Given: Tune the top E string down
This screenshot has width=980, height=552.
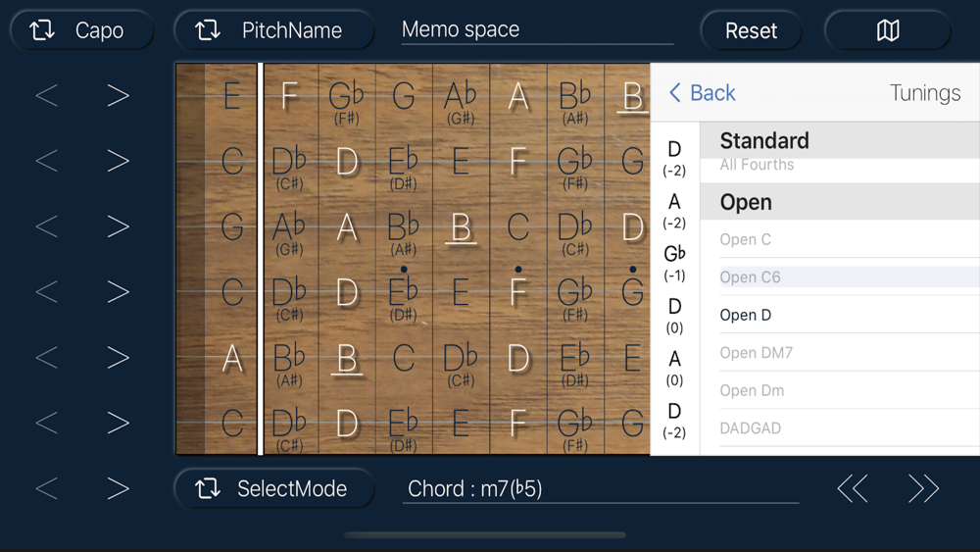Looking at the screenshot, I should [47, 96].
